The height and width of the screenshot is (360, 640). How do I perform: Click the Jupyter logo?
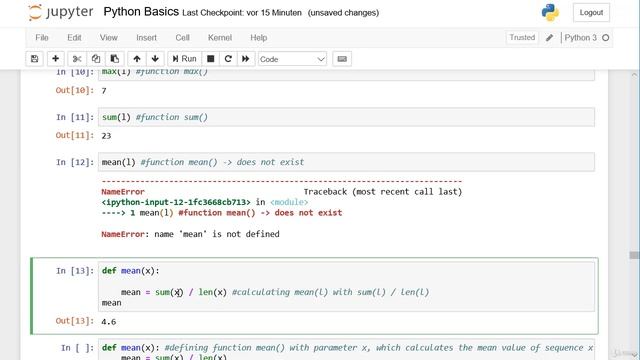[61, 13]
